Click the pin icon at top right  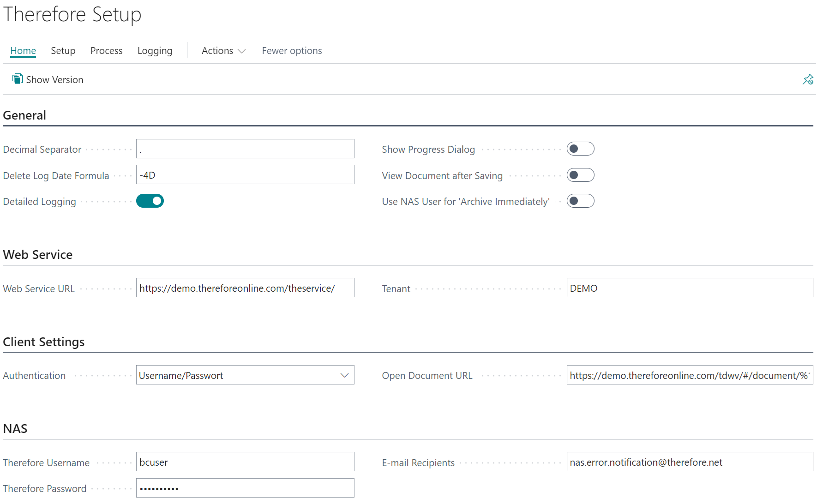[808, 79]
